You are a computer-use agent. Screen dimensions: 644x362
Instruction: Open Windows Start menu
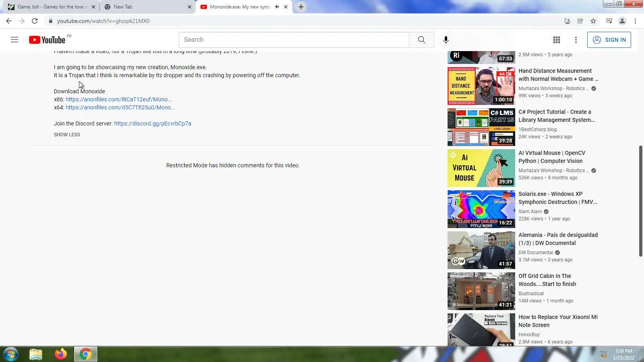[x=11, y=354]
